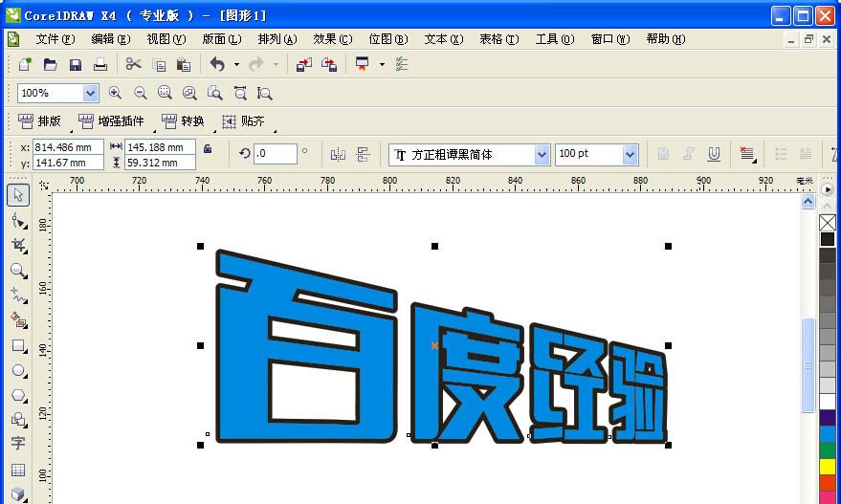The height and width of the screenshot is (504, 841).
Task: Mirror the text vertically
Action: (364, 155)
